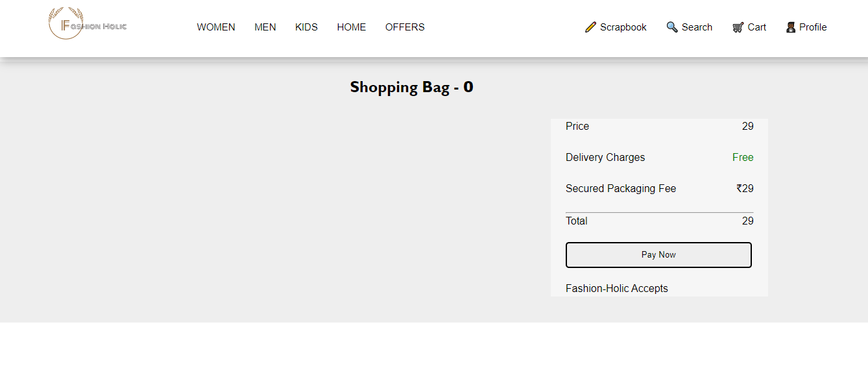Image resolution: width=868 pixels, height=390 pixels.
Task: Click the Profile person icon
Action: pos(790,27)
